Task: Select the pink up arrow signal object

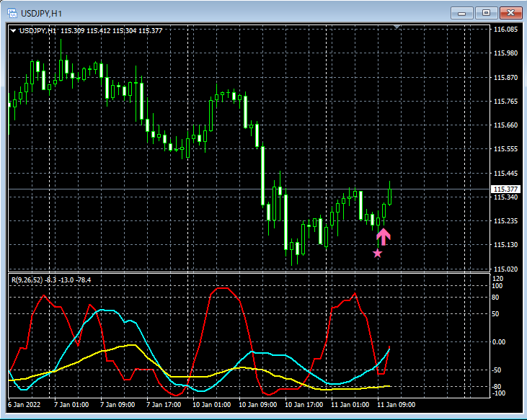Action: tap(383, 237)
